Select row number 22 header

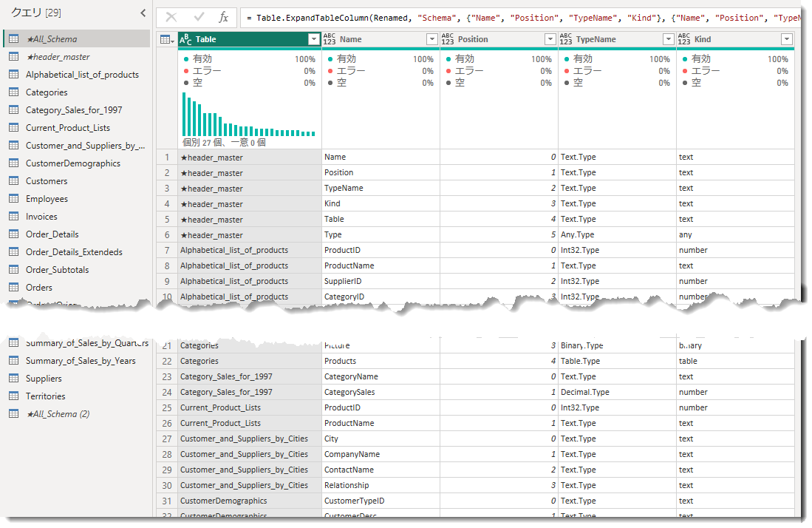[x=167, y=361]
